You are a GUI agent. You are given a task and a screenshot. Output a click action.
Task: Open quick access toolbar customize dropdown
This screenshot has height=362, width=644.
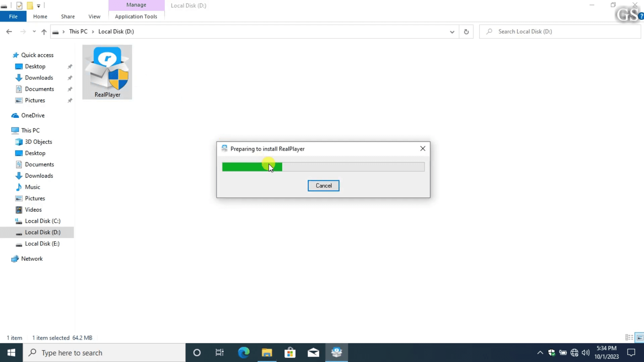[39, 6]
